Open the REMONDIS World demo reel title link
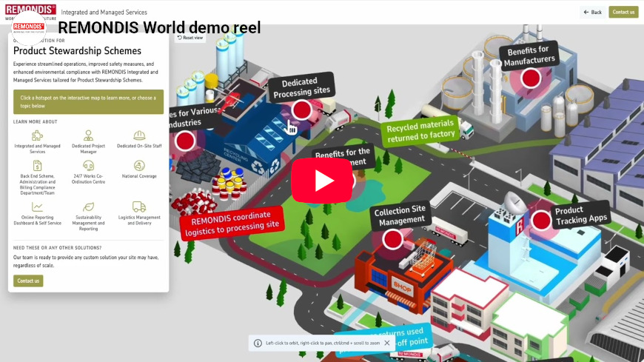Screen dimensions: 644x362 (159, 28)
